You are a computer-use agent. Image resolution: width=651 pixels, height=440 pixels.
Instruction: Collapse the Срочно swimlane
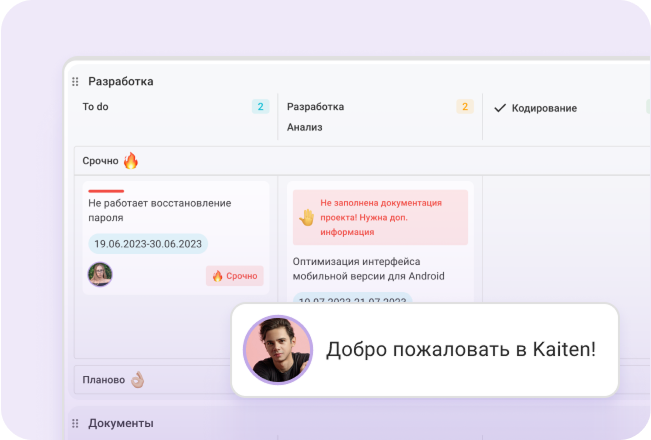(x=100, y=160)
